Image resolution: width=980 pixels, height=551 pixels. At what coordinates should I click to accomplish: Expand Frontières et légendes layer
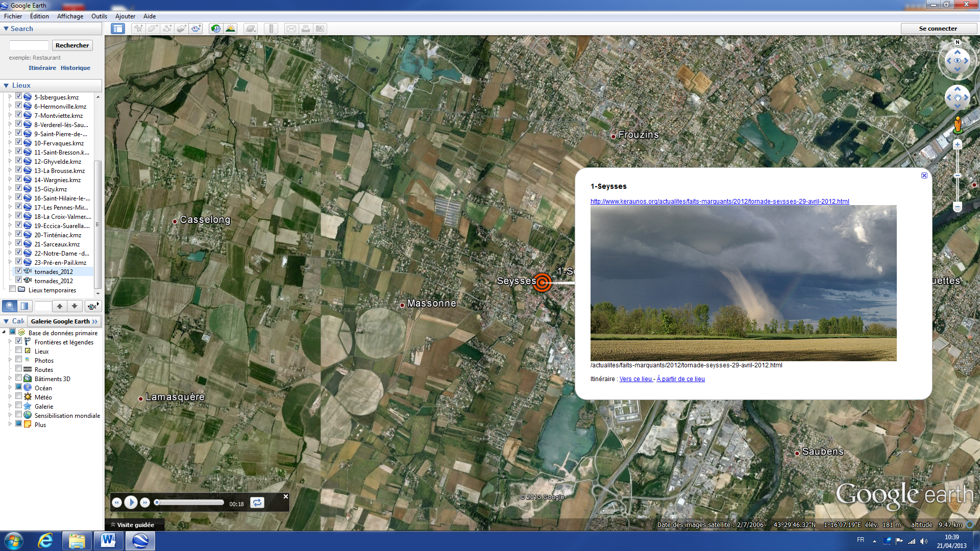point(10,342)
